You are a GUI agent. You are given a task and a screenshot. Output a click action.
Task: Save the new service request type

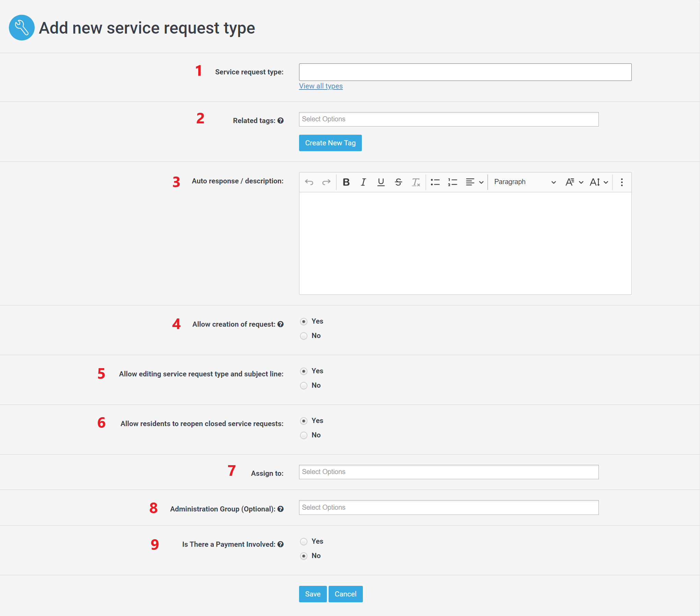click(x=312, y=594)
